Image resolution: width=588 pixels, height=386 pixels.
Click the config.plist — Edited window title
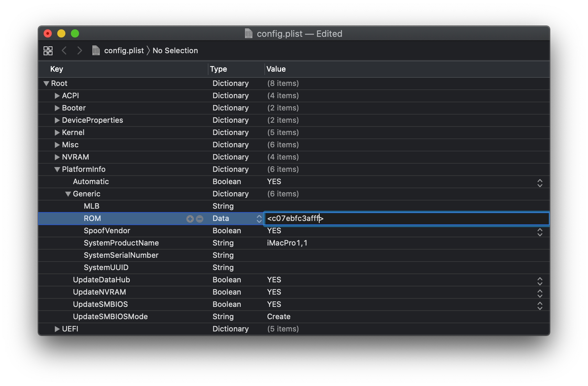pos(299,33)
